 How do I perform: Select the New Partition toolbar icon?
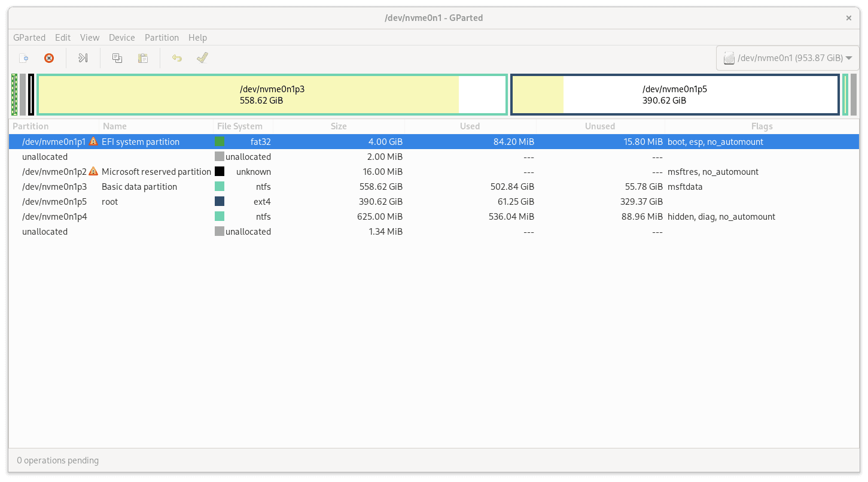(x=24, y=58)
